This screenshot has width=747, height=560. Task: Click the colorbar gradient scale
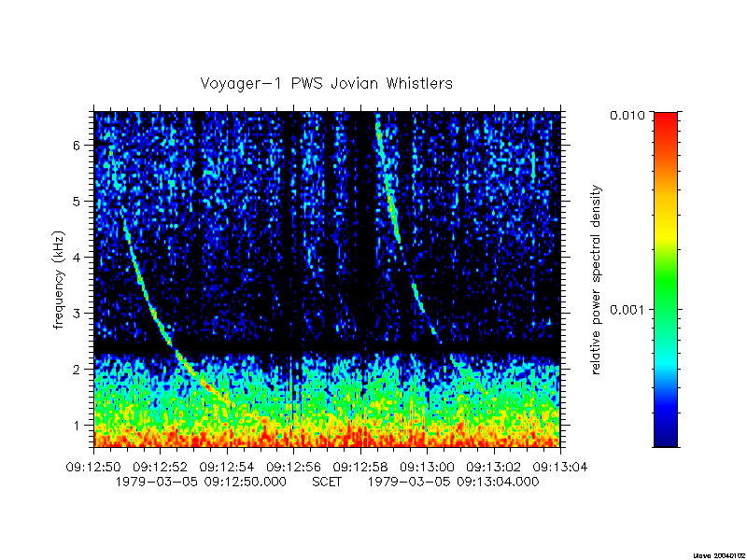pos(666,279)
